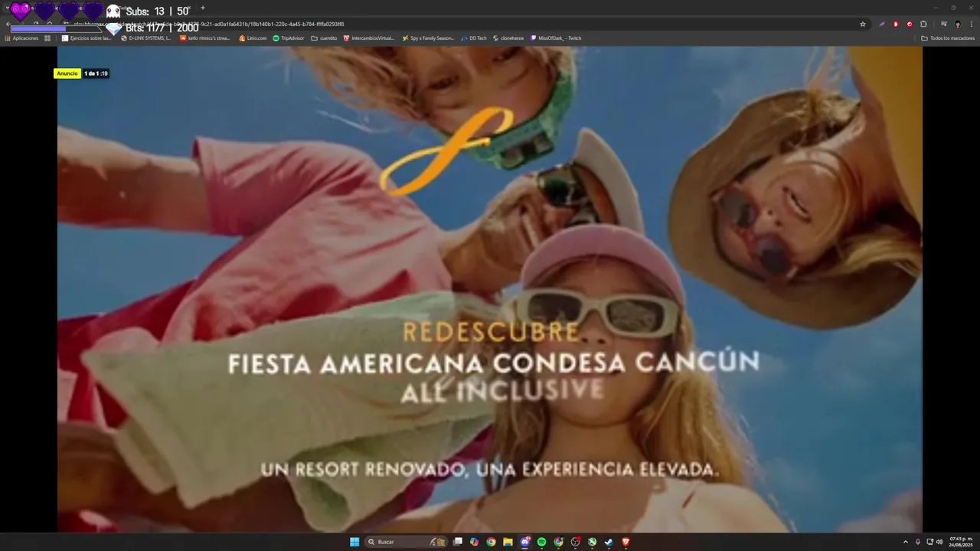Viewport: 980px width, 551px height.
Task: Click the FIESTA AMERICANA CONDESA CANCÚN ad text
Action: [x=494, y=362]
